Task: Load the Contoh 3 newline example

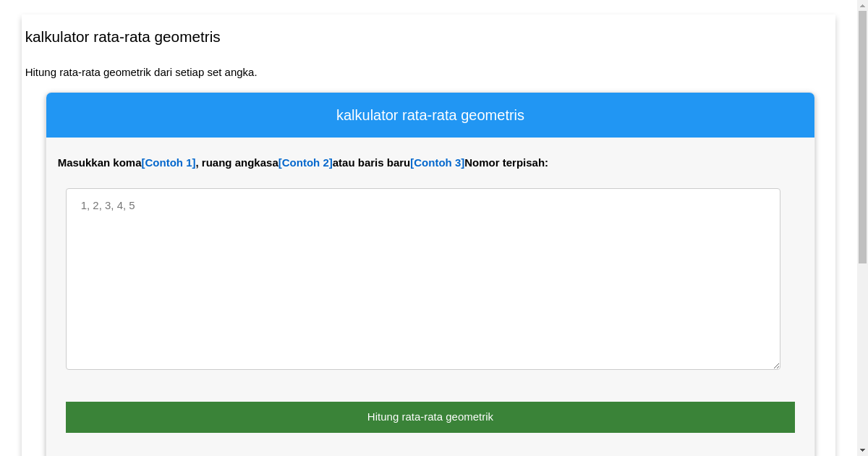Action: (437, 163)
